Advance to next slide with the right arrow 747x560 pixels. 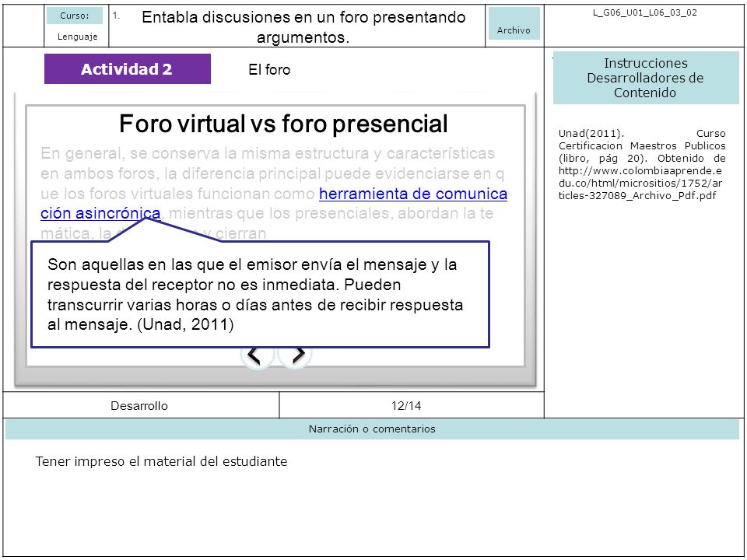tap(295, 356)
